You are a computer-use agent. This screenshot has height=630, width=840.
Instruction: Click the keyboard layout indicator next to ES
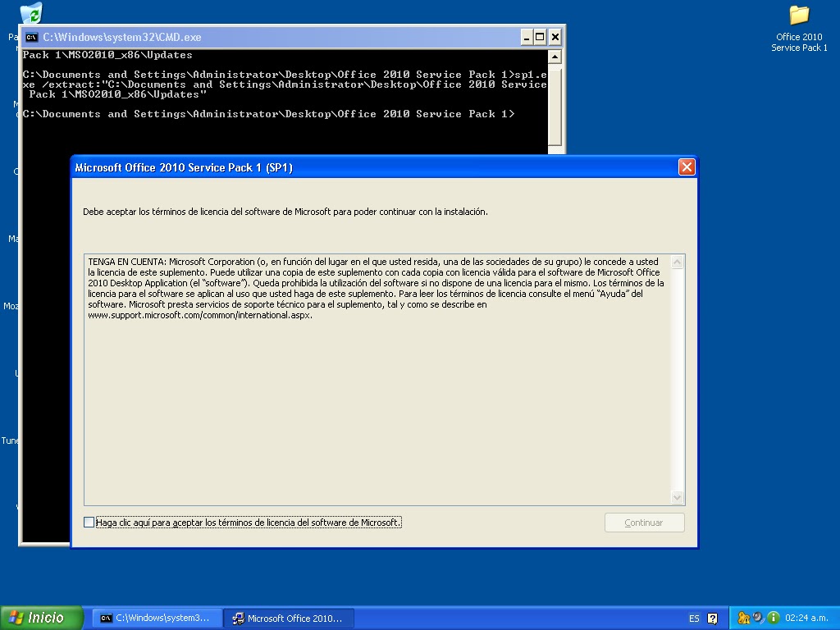click(x=712, y=618)
